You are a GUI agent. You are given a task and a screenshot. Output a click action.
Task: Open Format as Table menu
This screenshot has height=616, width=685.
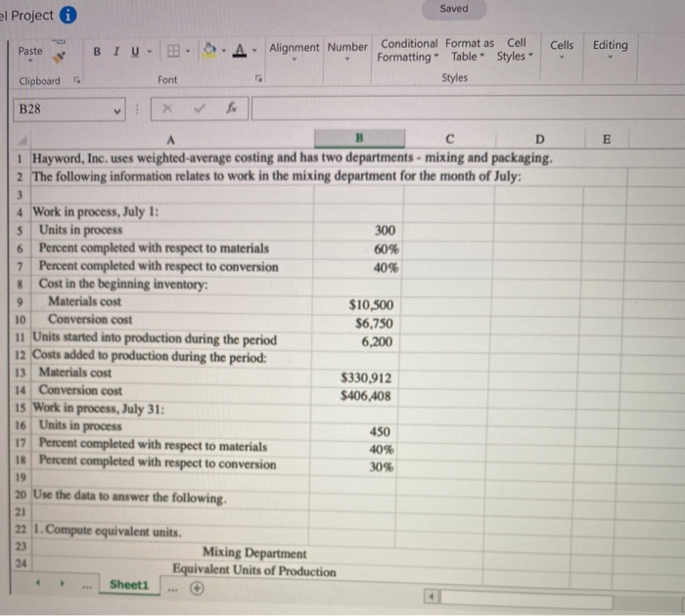pos(469,50)
